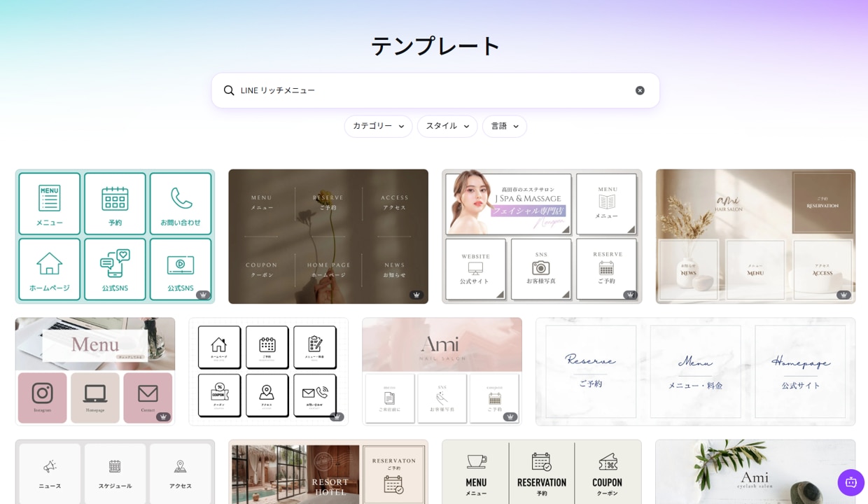Image resolution: width=868 pixels, height=504 pixels.
Task: Open the Ami Hair Salon template
Action: click(755, 237)
